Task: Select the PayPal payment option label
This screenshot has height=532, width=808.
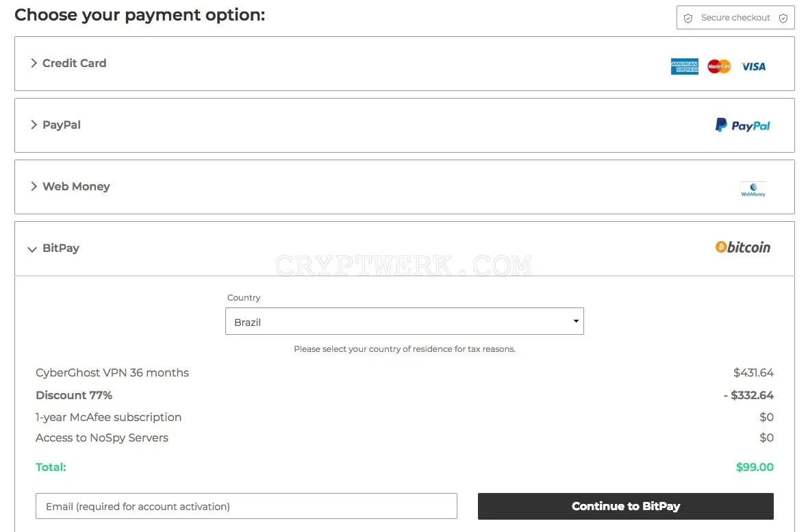Action: (x=62, y=125)
